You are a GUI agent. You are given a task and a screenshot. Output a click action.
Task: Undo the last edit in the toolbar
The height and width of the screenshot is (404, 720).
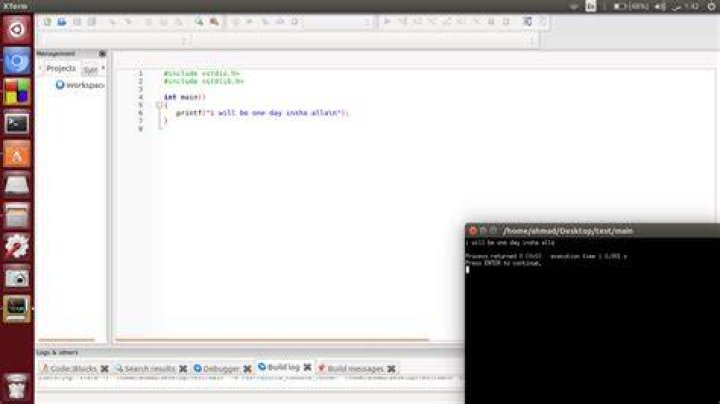click(112, 22)
